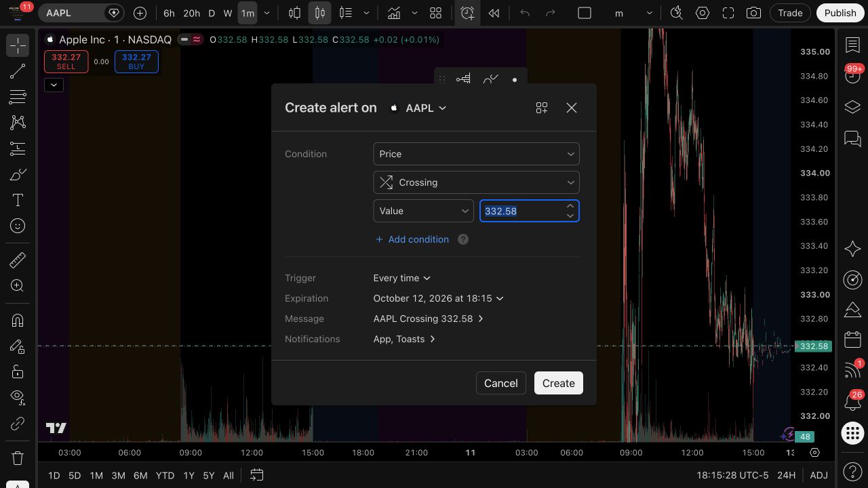Toggle the 24H session button
The width and height of the screenshot is (868, 488).
786,475
